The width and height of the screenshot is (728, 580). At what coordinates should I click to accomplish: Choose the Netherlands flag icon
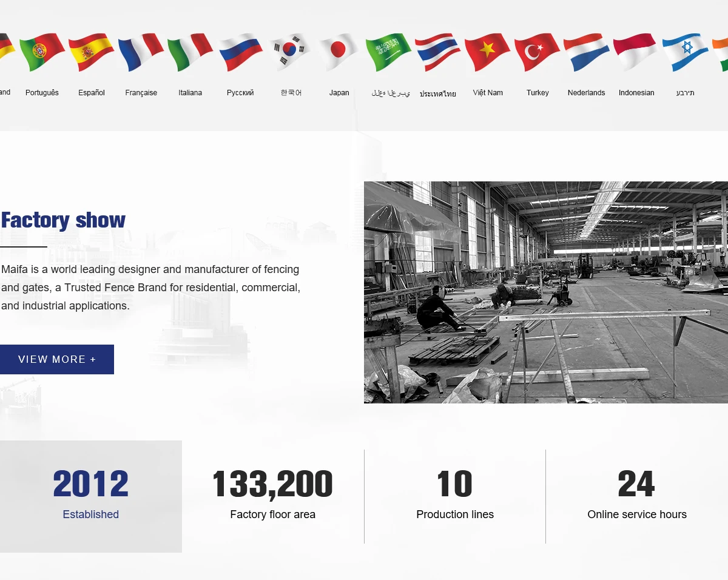pyautogui.click(x=587, y=52)
